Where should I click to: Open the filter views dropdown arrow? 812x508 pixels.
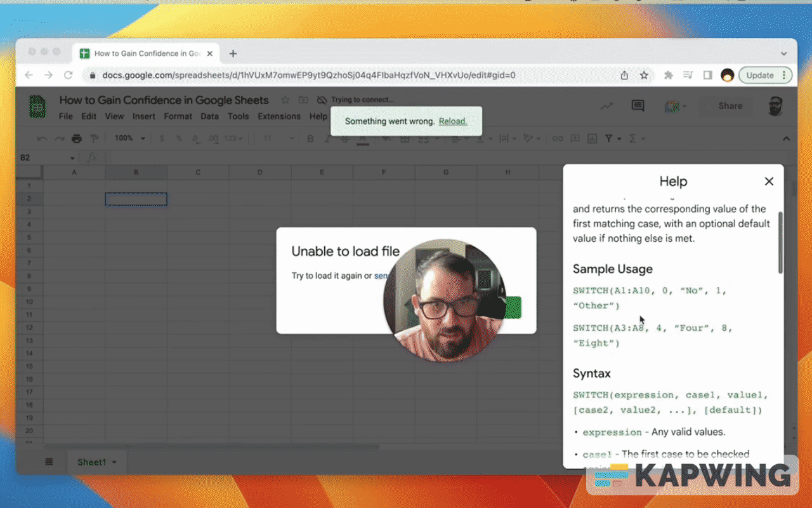pos(619,138)
